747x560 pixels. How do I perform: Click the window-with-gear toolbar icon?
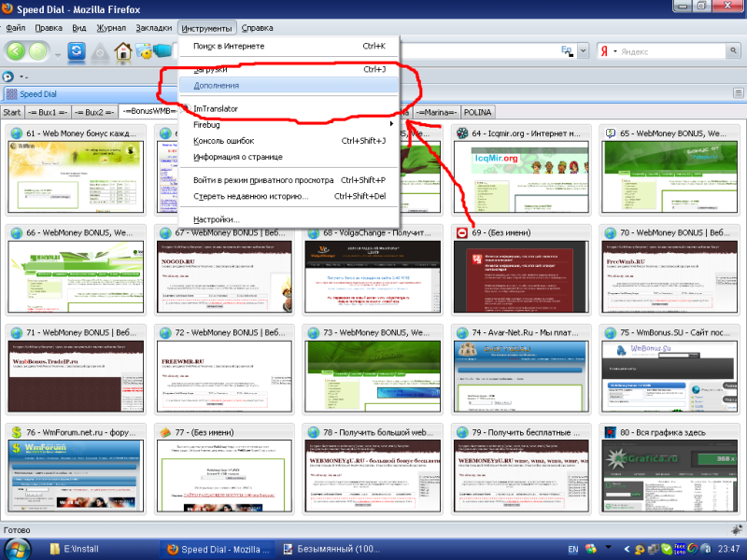143,50
